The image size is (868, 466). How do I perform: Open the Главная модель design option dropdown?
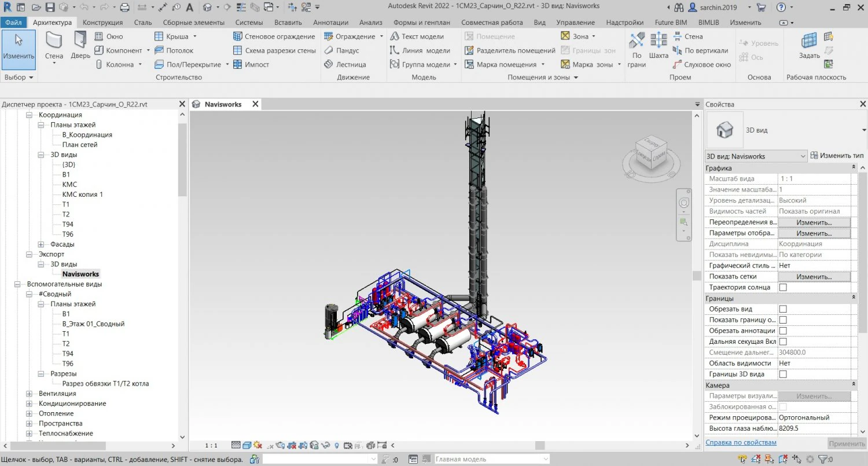pos(491,459)
